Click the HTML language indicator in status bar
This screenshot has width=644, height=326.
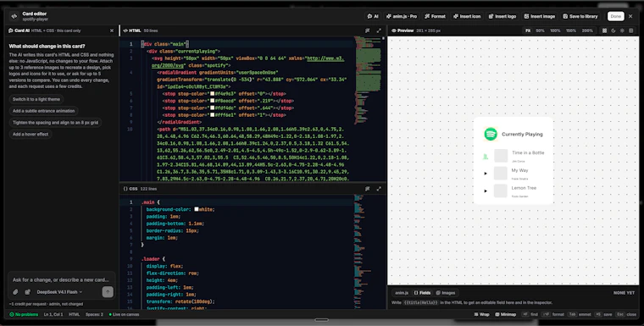click(75, 314)
